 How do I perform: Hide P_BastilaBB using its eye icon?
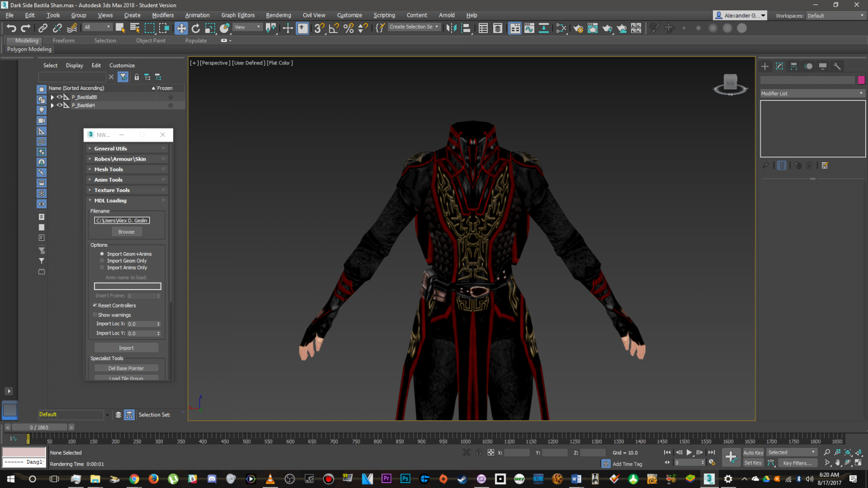59,97
